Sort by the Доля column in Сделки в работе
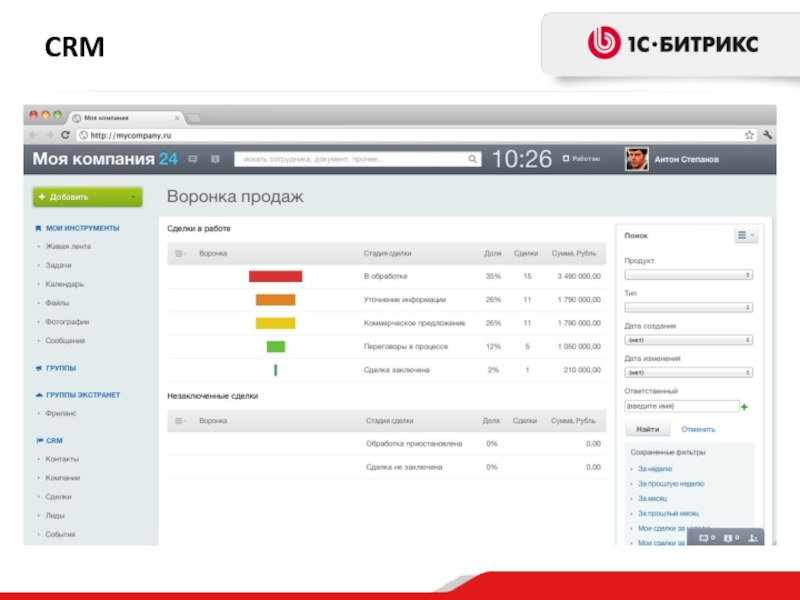This screenshot has width=800, height=600. click(x=492, y=253)
